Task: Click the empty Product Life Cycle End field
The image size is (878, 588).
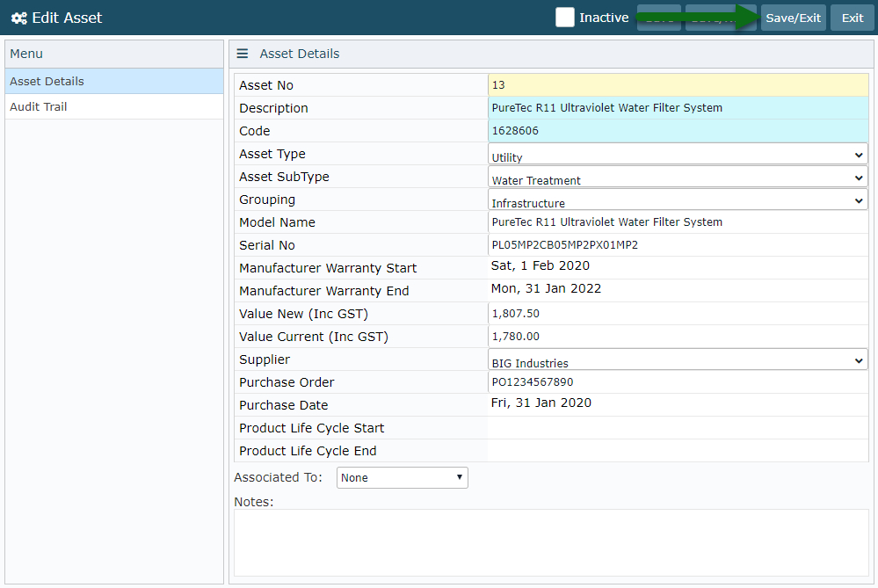Action: [678, 451]
